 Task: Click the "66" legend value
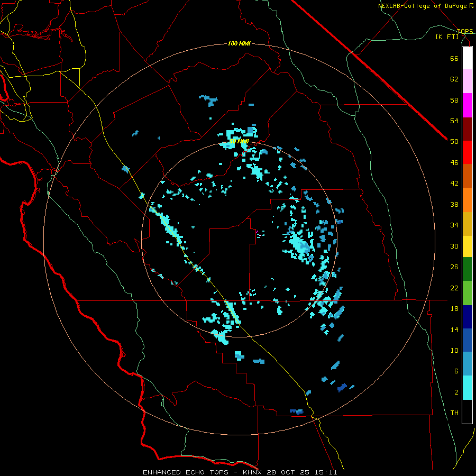[x=454, y=58]
